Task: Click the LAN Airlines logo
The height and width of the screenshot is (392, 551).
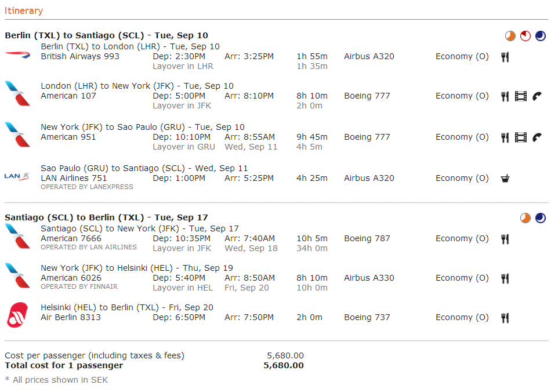Action: pyautogui.click(x=17, y=176)
